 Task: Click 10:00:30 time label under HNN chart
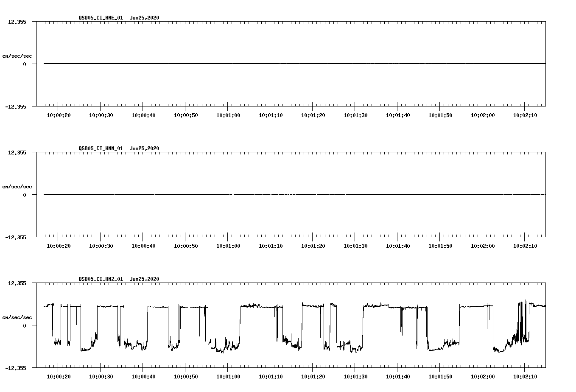tap(101, 246)
